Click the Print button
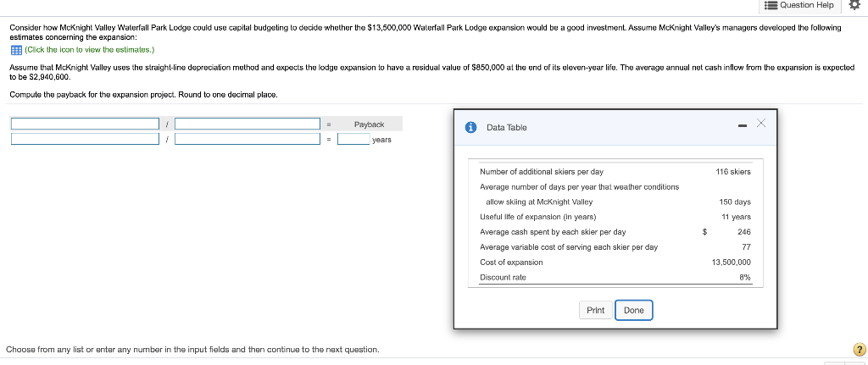Image resolution: width=868 pixels, height=365 pixels. click(x=596, y=310)
